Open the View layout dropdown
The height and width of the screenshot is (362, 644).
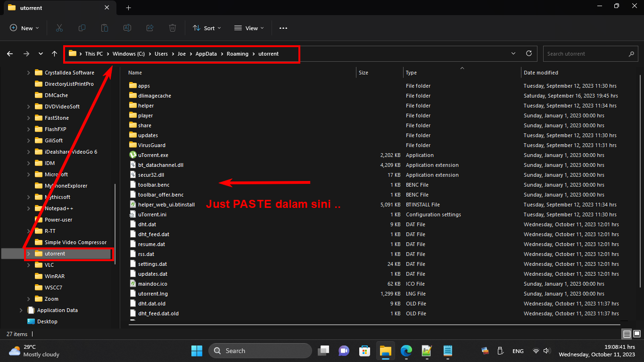(249, 28)
